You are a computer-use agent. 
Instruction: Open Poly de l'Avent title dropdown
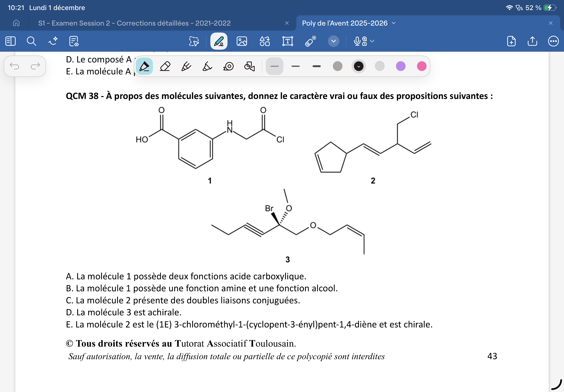click(394, 23)
